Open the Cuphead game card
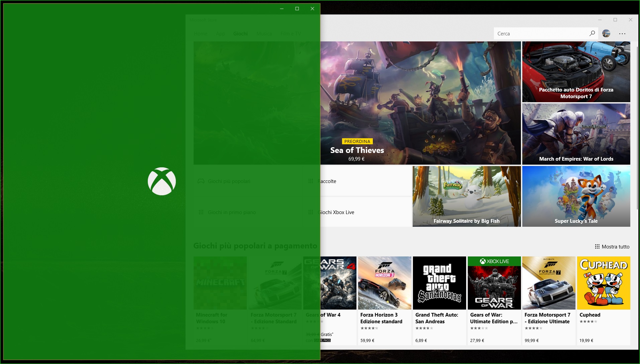640x364 pixels. pyautogui.click(x=604, y=301)
